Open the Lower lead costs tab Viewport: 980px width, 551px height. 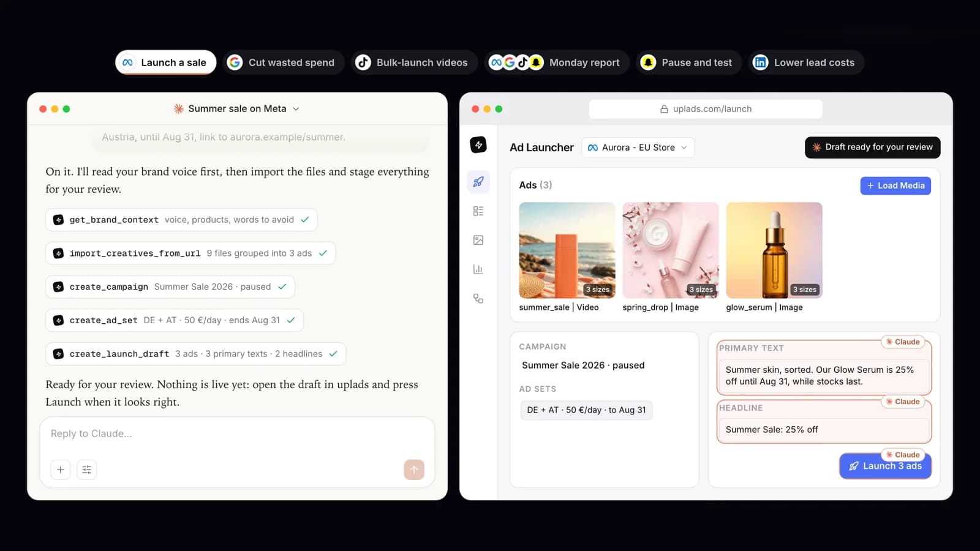click(806, 62)
